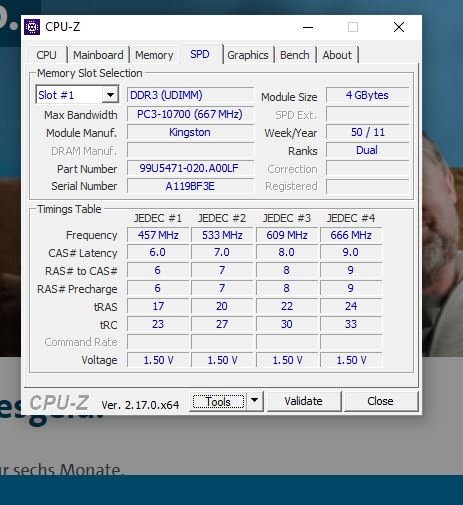Screen dimensions: 463x505
Task: Select CAS# Latency value 8.0
Action: point(287,252)
